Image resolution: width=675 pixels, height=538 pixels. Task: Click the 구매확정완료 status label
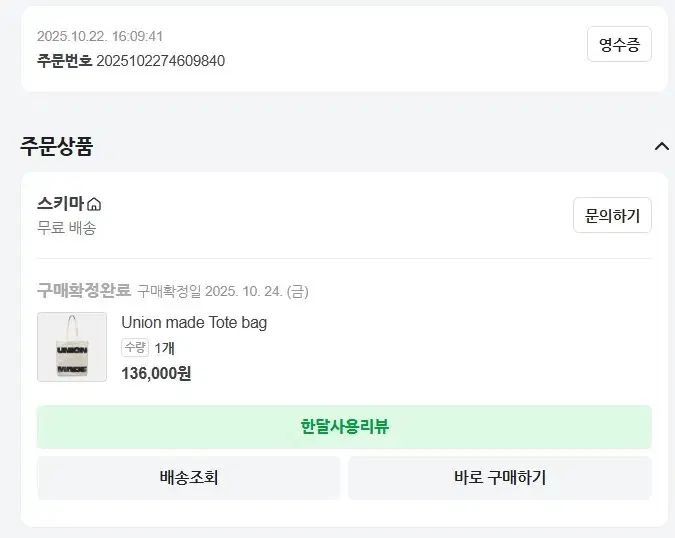pyautogui.click(x=84, y=291)
